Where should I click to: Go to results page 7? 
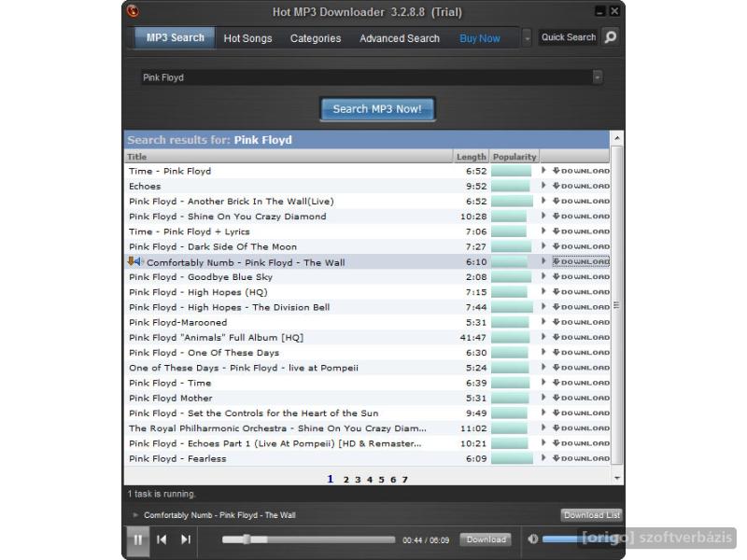(x=404, y=480)
